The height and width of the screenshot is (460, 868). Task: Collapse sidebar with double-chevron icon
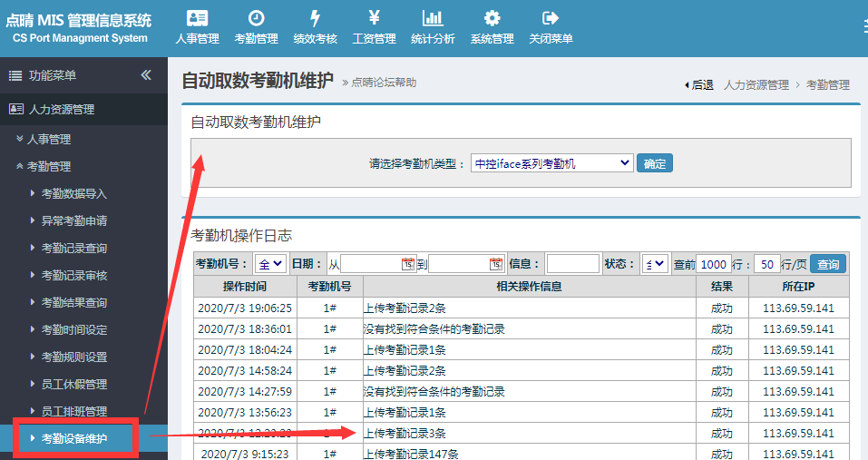pos(146,75)
